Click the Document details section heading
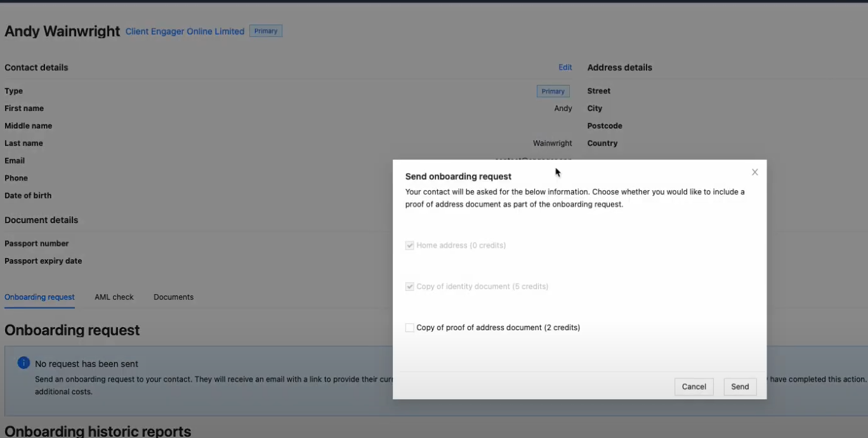The image size is (868, 438). pyautogui.click(x=41, y=220)
